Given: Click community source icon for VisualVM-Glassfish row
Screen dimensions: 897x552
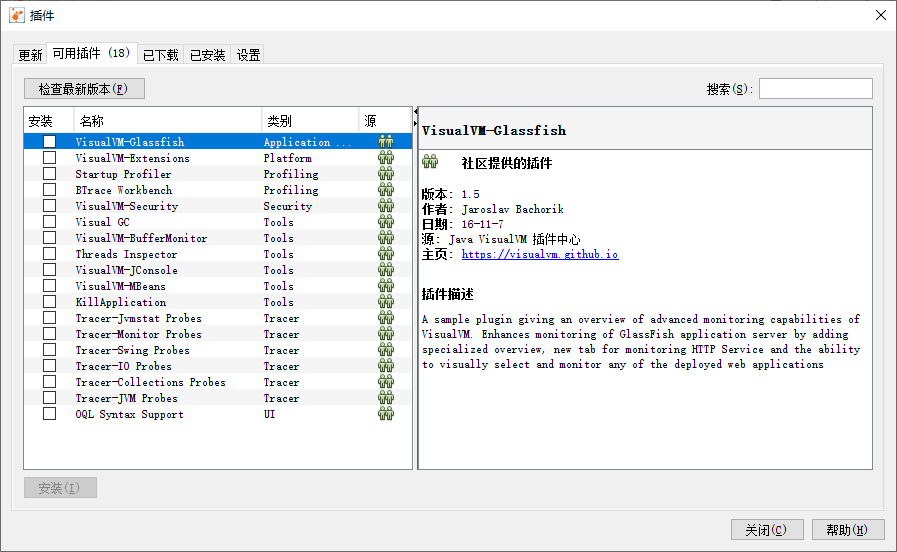Looking at the screenshot, I should pyautogui.click(x=386, y=141).
